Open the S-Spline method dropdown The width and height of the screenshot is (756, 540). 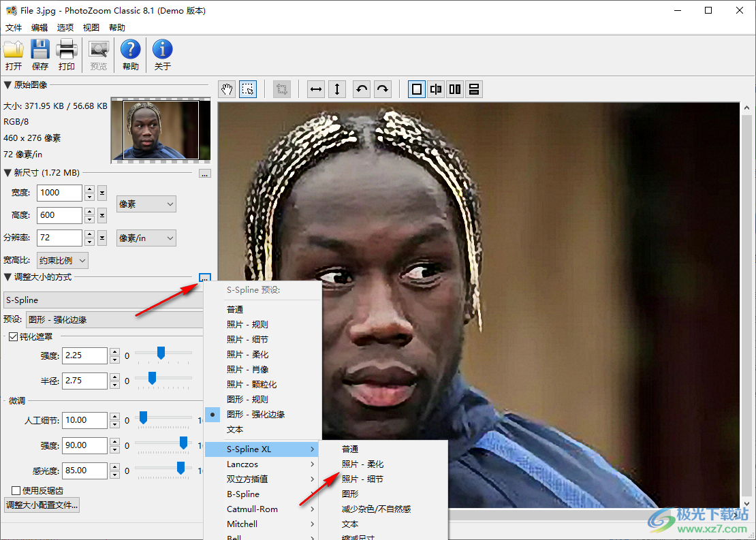[104, 300]
